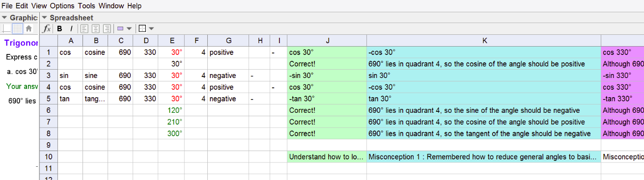Select row 10 header
644x180 pixels.
click(x=48, y=157)
